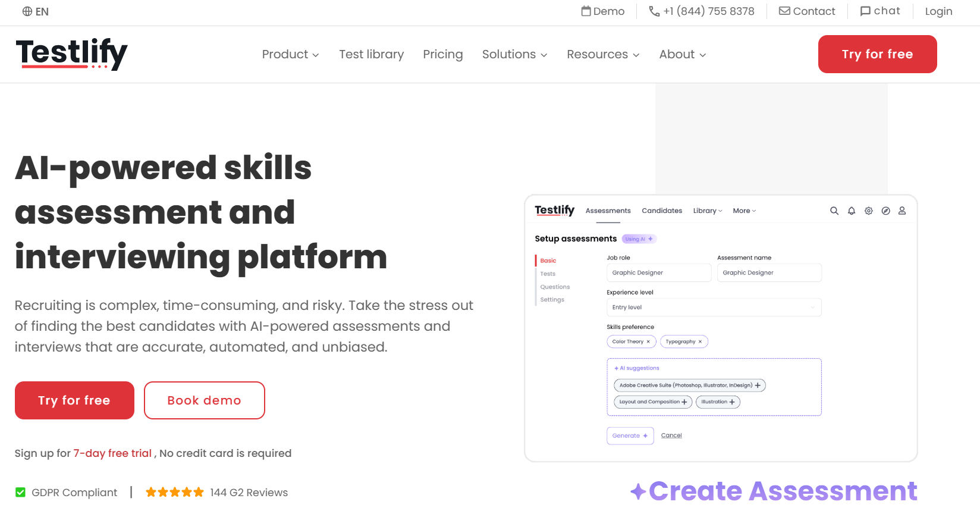Click the large Testlify logo in the header
Image resolution: width=980 pixels, height=514 pixels.
[72, 54]
